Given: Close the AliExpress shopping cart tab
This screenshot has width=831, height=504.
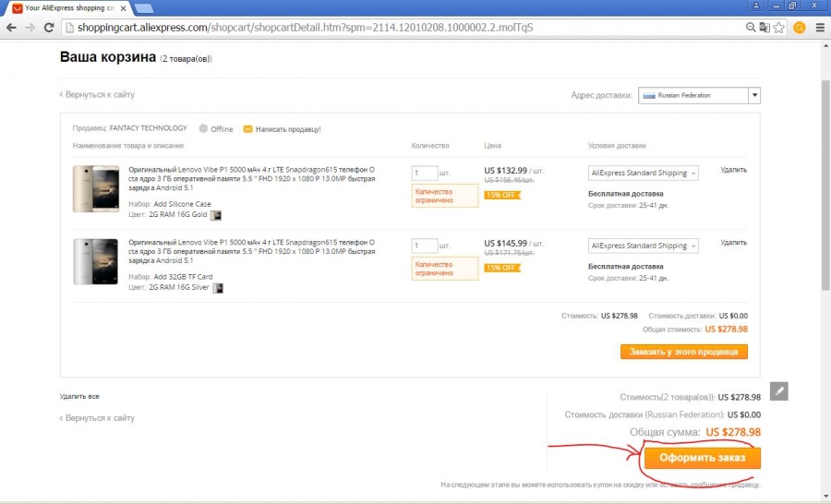Looking at the screenshot, I should click(123, 8).
